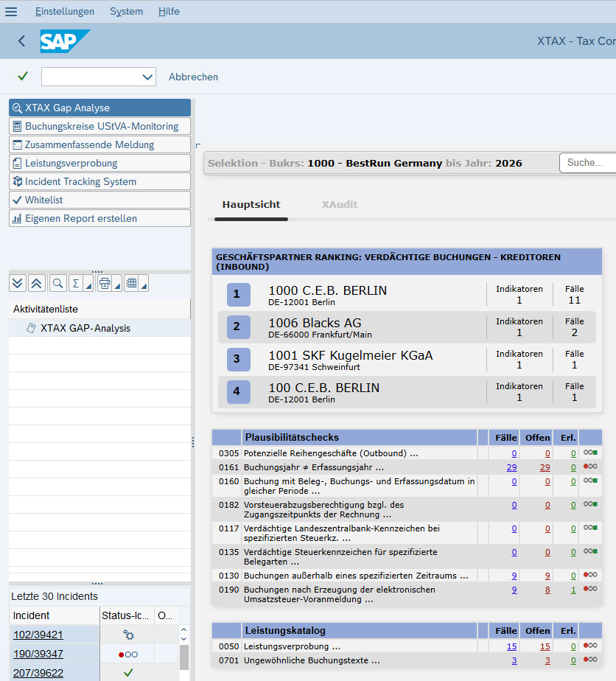Select partner 1006 Blacks AG
616x681 pixels.
407,327
